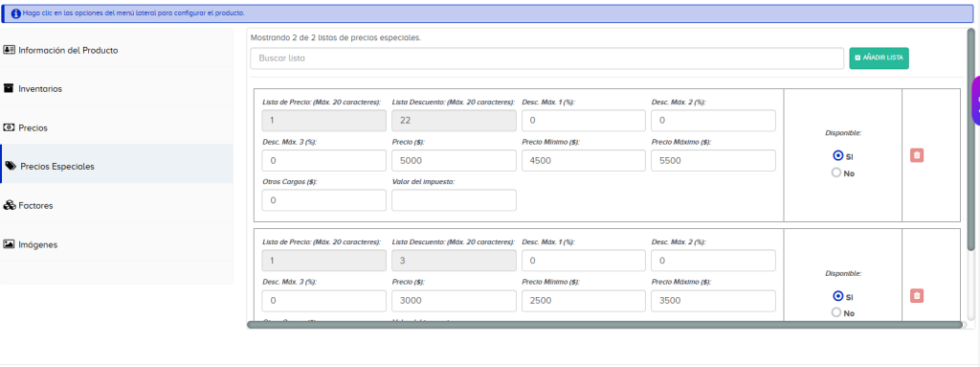Click Desc. Máx. 3 field of list 3
This screenshot has height=367, width=980.
[323, 301]
